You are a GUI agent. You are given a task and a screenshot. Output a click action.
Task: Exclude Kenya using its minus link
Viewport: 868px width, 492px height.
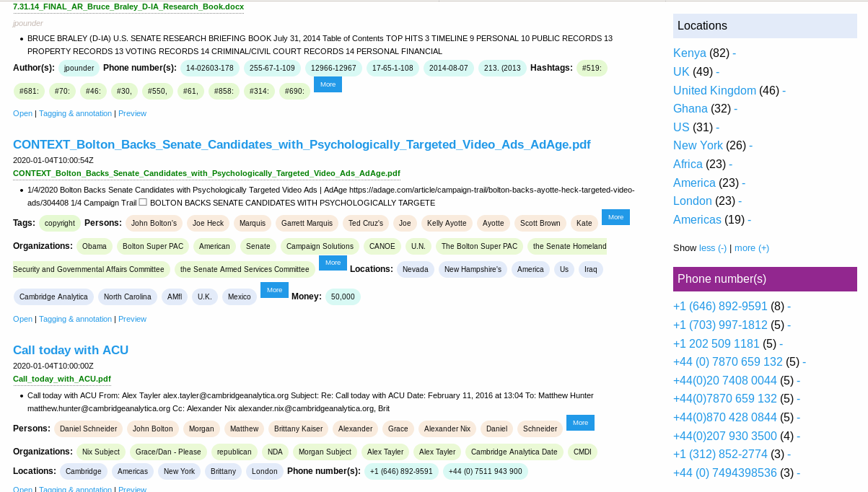735,53
